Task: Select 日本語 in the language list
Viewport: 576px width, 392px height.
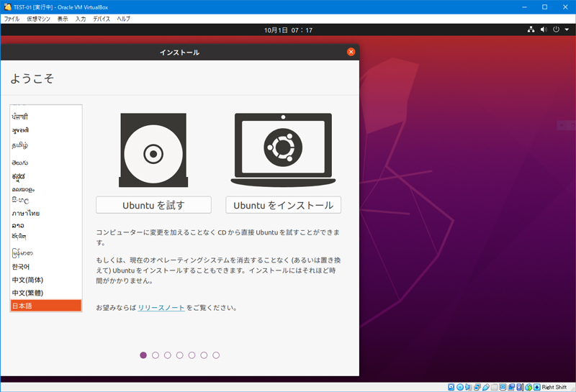Action: pos(46,306)
